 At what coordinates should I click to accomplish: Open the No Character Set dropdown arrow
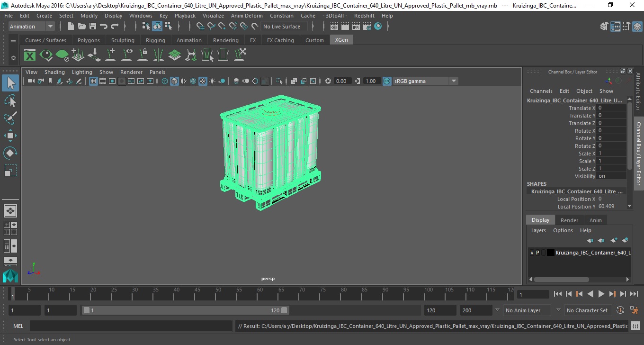click(x=558, y=310)
